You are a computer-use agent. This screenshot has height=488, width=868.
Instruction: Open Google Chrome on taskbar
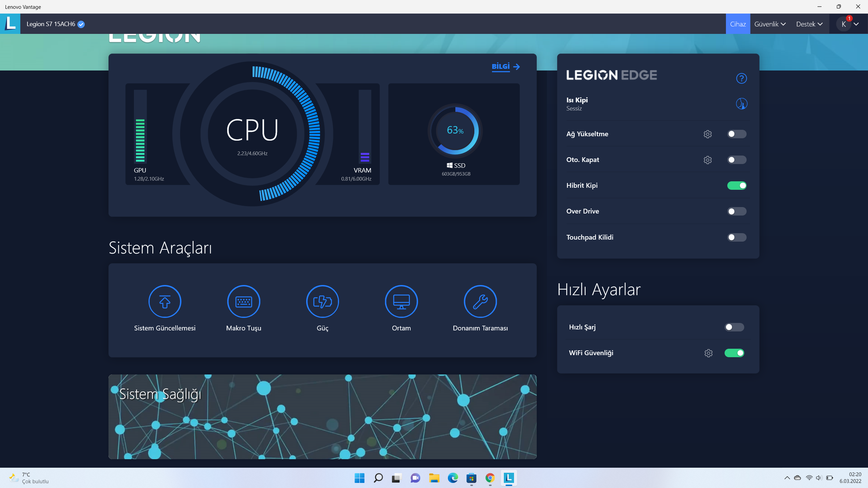[x=490, y=478]
